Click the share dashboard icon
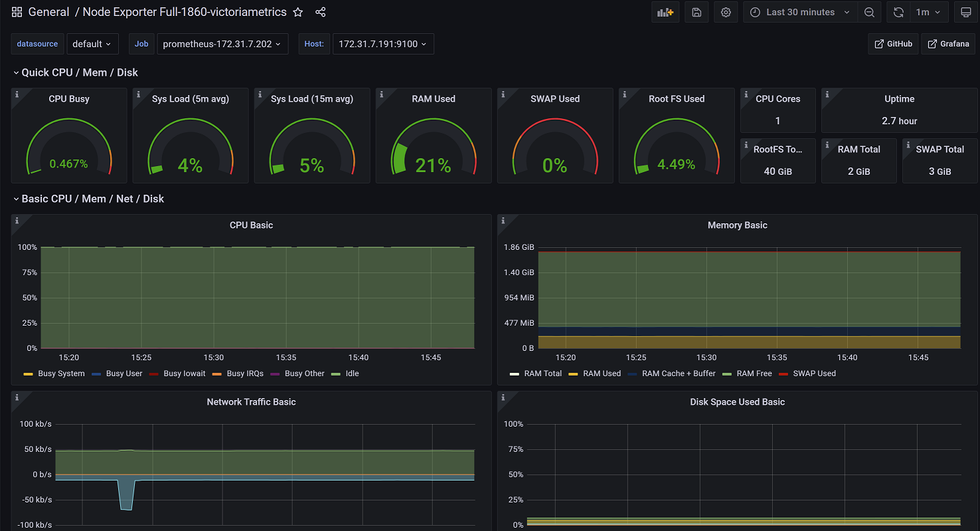The image size is (980, 531). (320, 12)
